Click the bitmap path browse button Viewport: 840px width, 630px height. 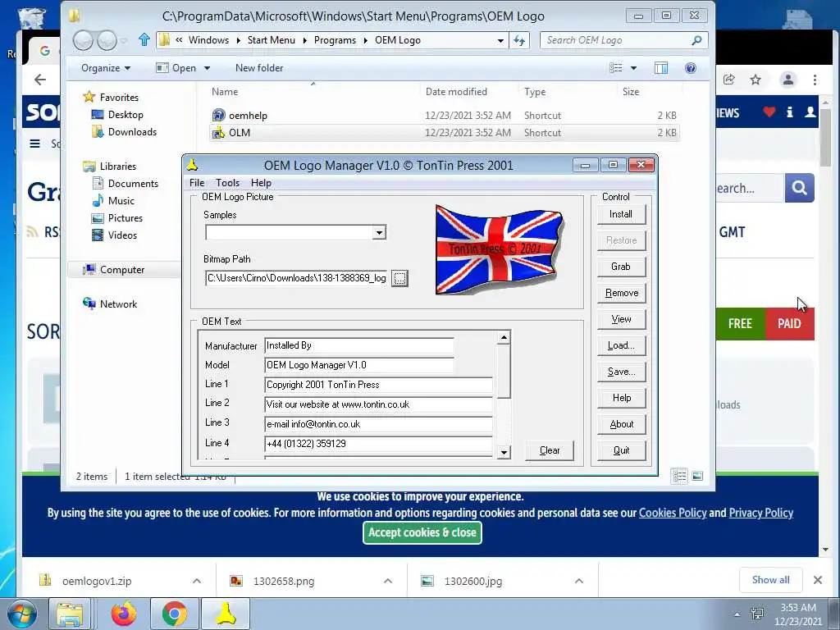coord(399,278)
